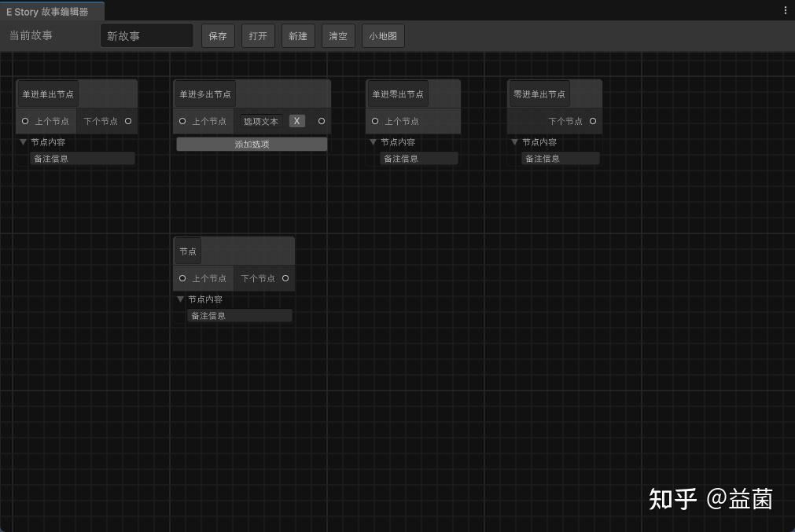This screenshot has width=795, height=532.
Task: Click the 下个节点 output port on the 节点 node
Action: click(285, 278)
